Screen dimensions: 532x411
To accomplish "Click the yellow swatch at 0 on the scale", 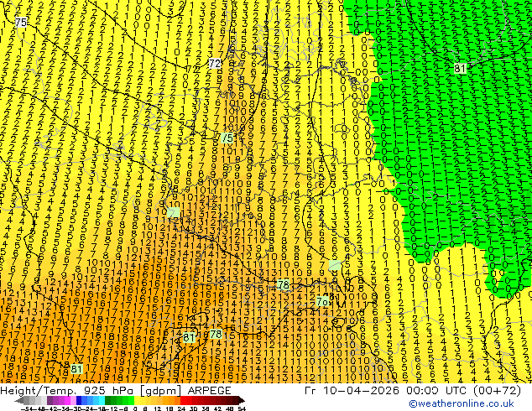I will (x=138, y=400).
